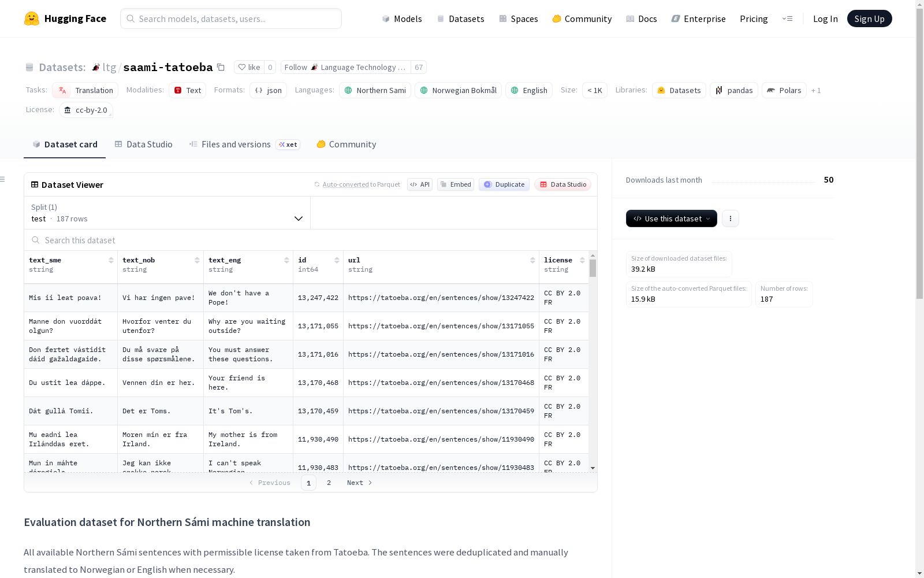Open Docs in top navigation
The image size is (924, 578).
click(642, 18)
